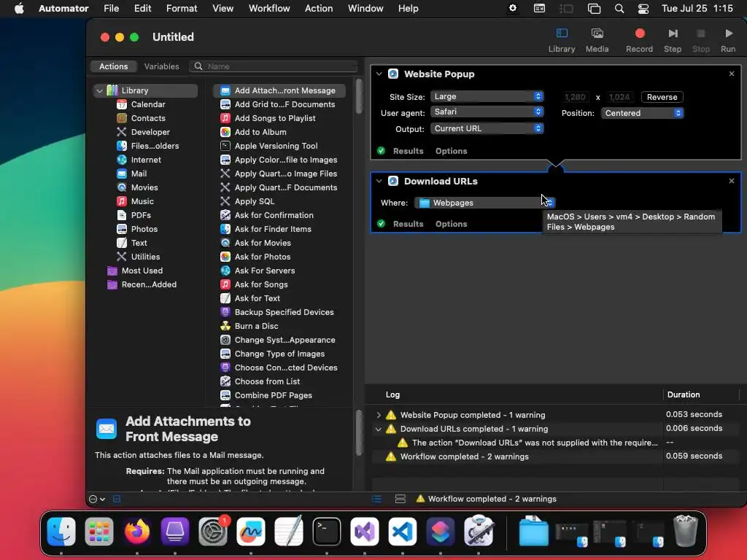Remove the Website Popup action

pyautogui.click(x=732, y=74)
